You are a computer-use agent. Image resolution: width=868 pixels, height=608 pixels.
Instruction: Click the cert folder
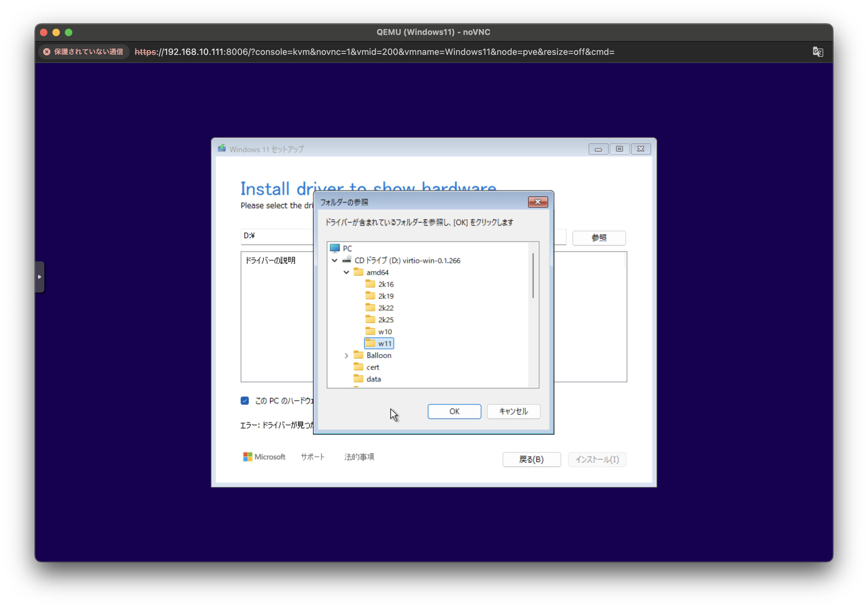click(372, 367)
